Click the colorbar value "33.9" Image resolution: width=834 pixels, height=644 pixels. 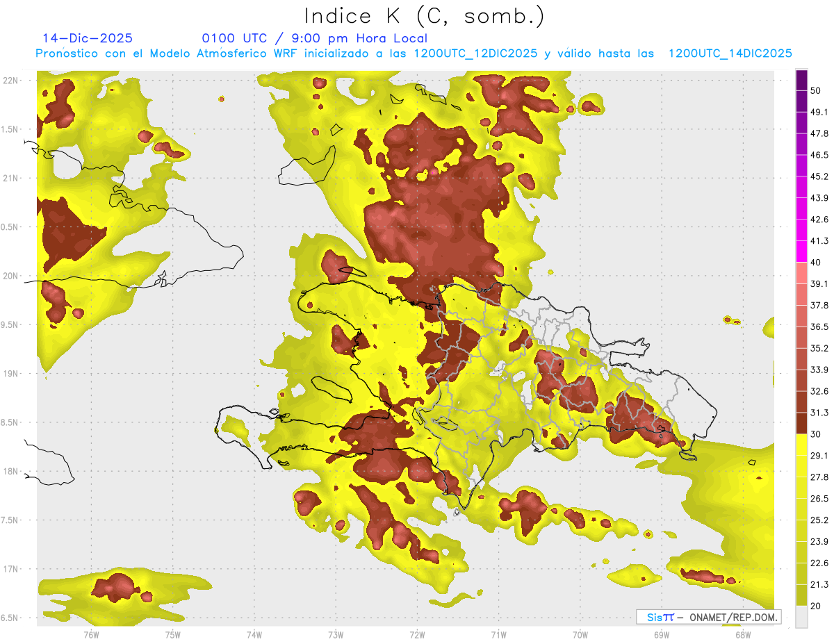pos(819,370)
